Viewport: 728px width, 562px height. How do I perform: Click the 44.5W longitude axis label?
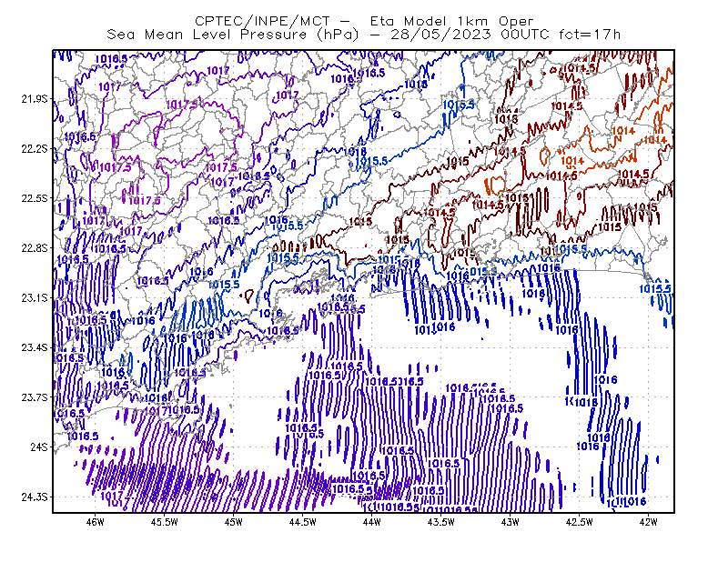point(303,522)
